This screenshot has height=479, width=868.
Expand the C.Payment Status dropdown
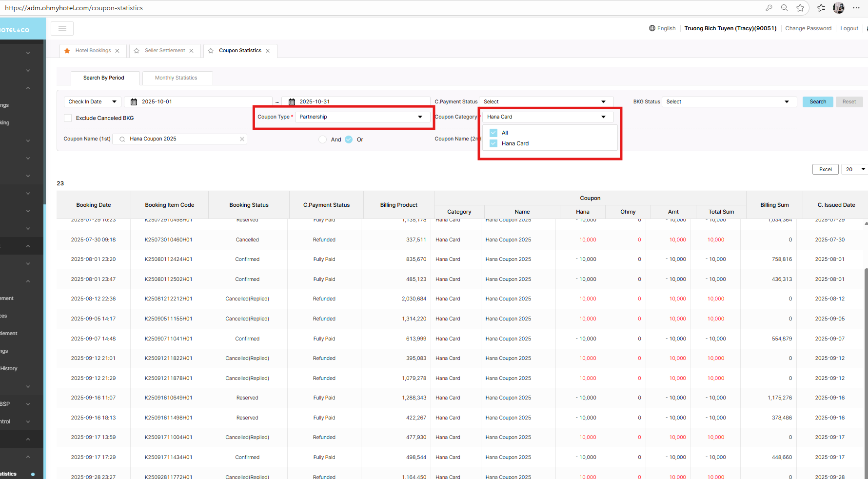(x=545, y=102)
